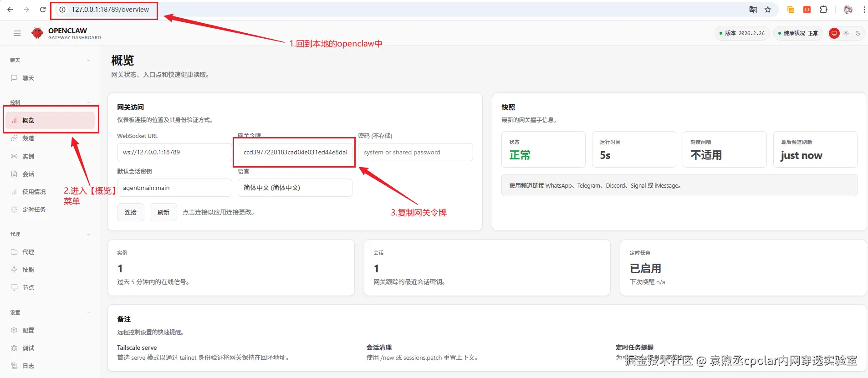Click the 定时任务 已启用 card
The width and height of the screenshot is (868, 378).
[x=743, y=268]
